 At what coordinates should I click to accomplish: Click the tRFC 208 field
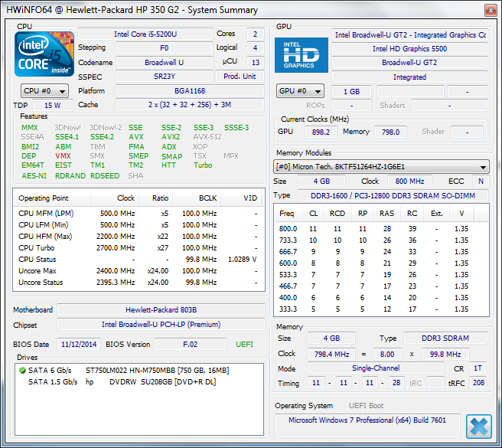point(478,383)
